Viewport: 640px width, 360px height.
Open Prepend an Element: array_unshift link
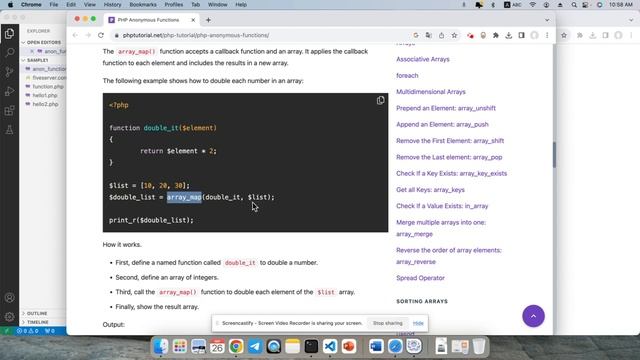446,108
